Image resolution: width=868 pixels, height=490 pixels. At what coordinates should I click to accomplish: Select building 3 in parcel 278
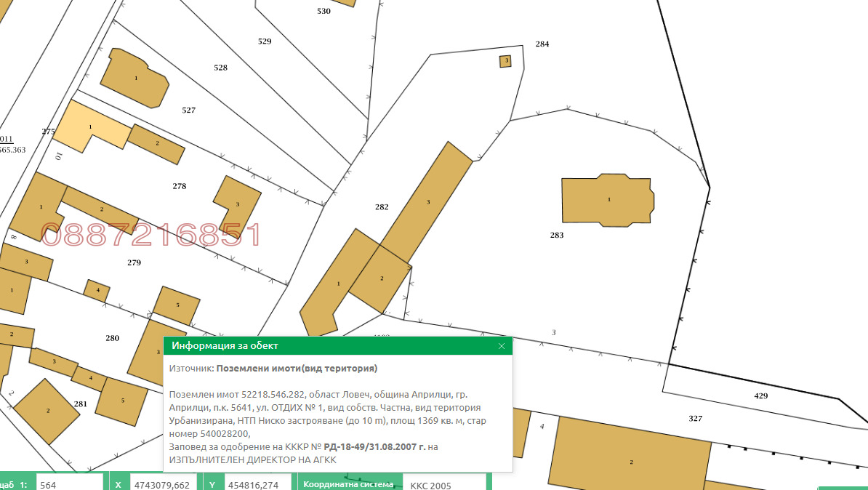(x=237, y=203)
